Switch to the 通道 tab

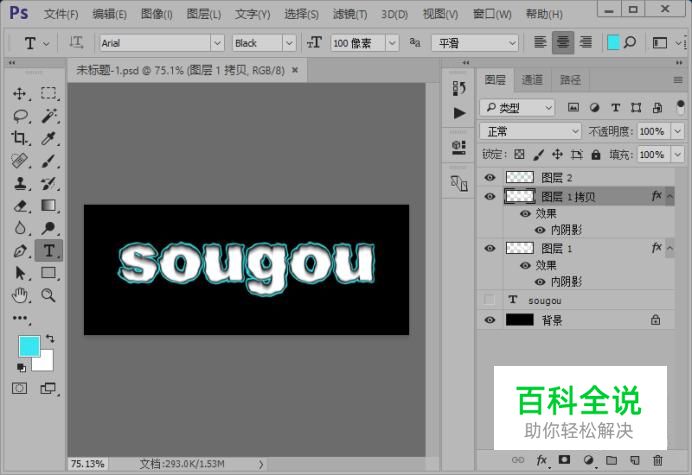(532, 80)
